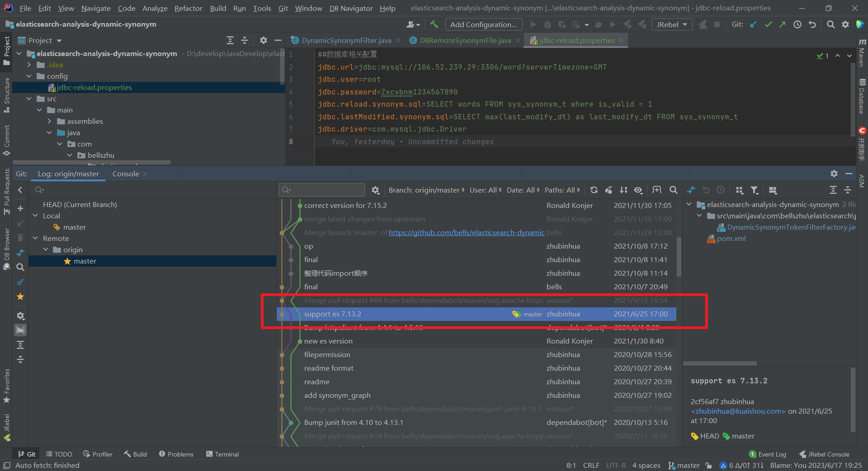Open the JRebel run configuration dropdown

point(672,24)
